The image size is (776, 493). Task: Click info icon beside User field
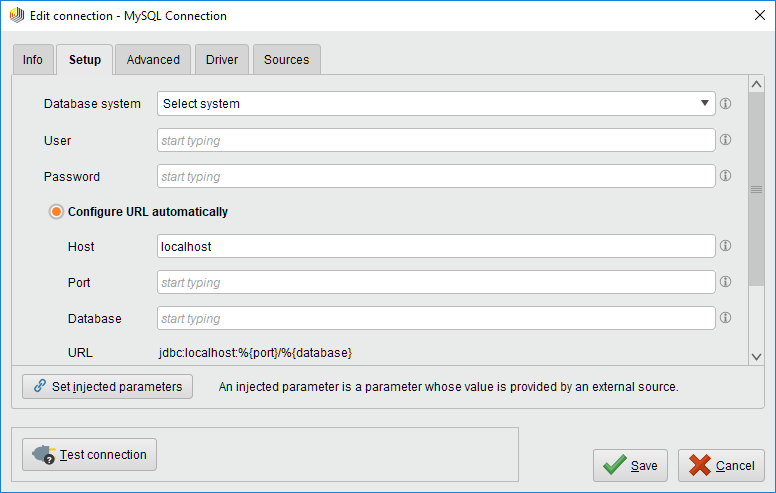tap(726, 141)
